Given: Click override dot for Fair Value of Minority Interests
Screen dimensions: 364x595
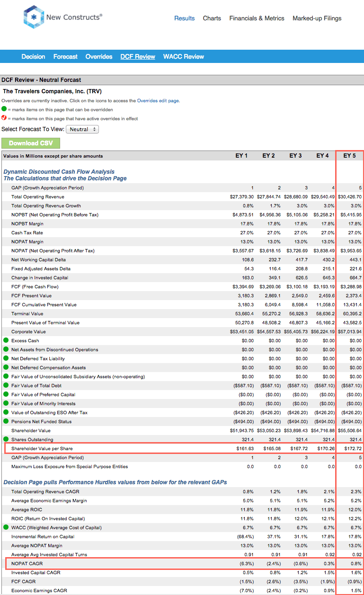Looking at the screenshot, I should click(6, 403).
